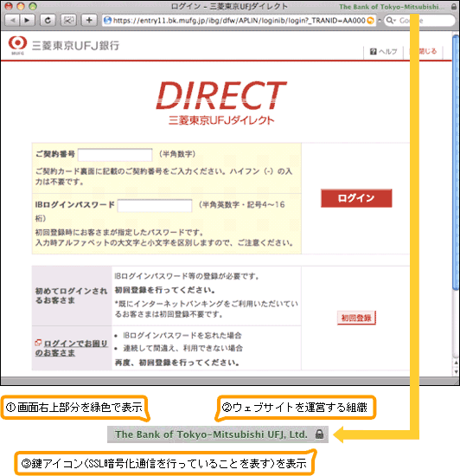Click the globe icon in the address bar
Viewport: 460px width, 476px height.
pos(107,21)
